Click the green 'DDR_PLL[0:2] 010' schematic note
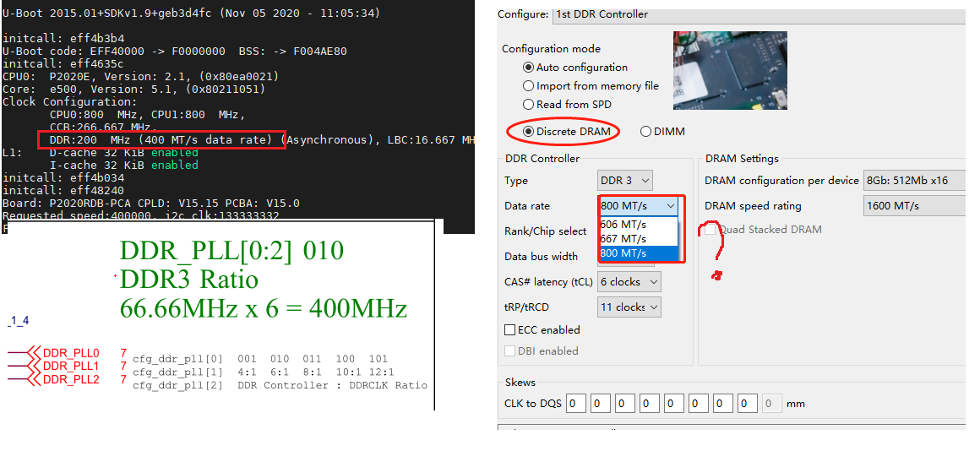 [x=231, y=251]
